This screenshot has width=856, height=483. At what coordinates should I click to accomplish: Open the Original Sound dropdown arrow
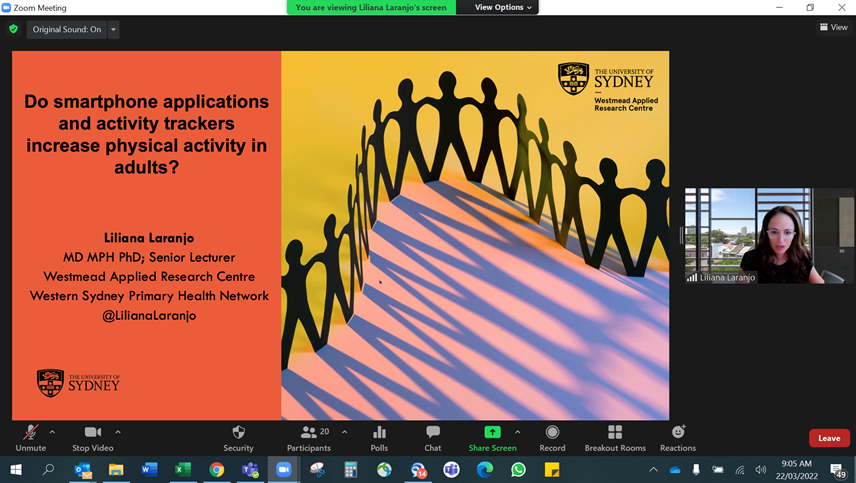click(x=114, y=29)
